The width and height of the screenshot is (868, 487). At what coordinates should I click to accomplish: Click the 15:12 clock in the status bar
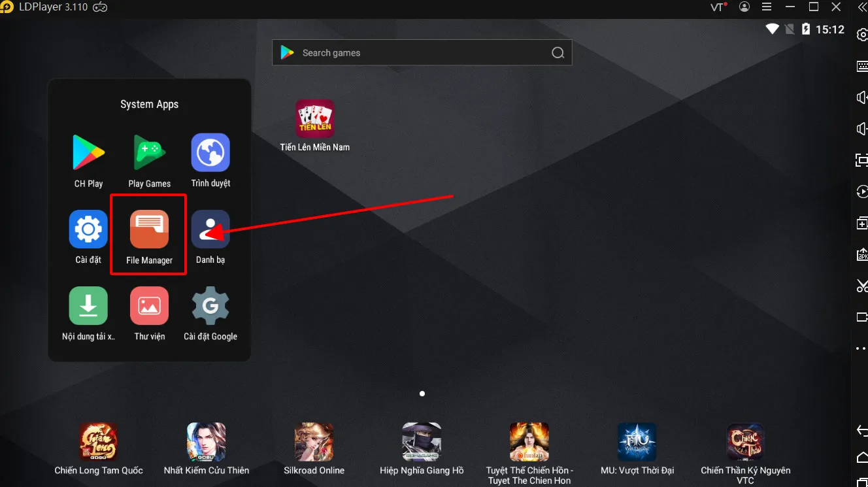tap(830, 29)
